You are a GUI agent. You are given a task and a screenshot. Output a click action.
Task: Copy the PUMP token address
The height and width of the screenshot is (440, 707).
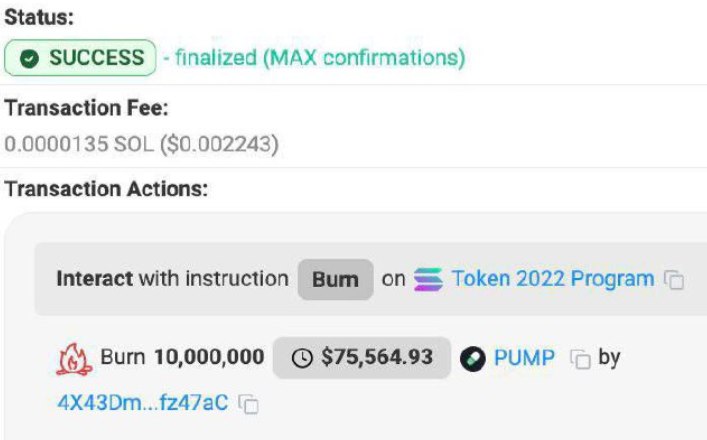[x=580, y=359]
